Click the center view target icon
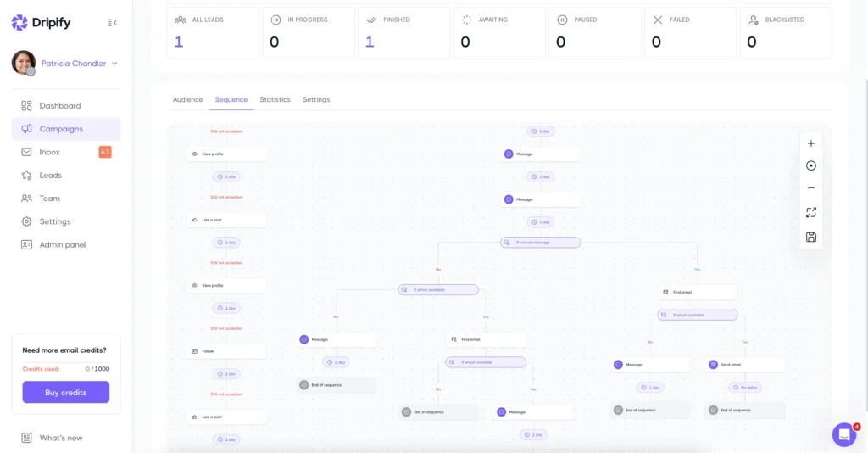 [x=811, y=166]
